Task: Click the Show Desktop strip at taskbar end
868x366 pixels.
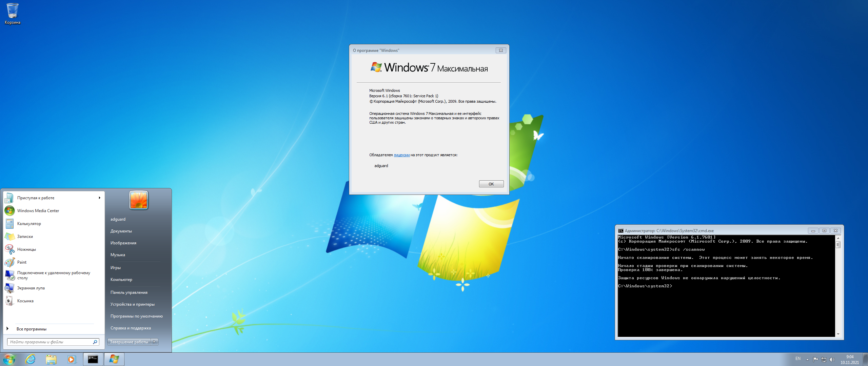Action: point(865,359)
